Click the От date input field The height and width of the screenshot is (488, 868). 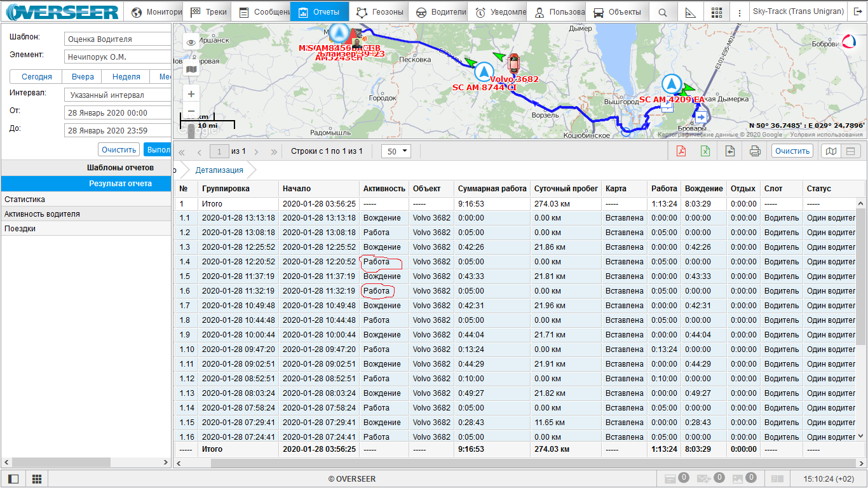click(x=118, y=113)
